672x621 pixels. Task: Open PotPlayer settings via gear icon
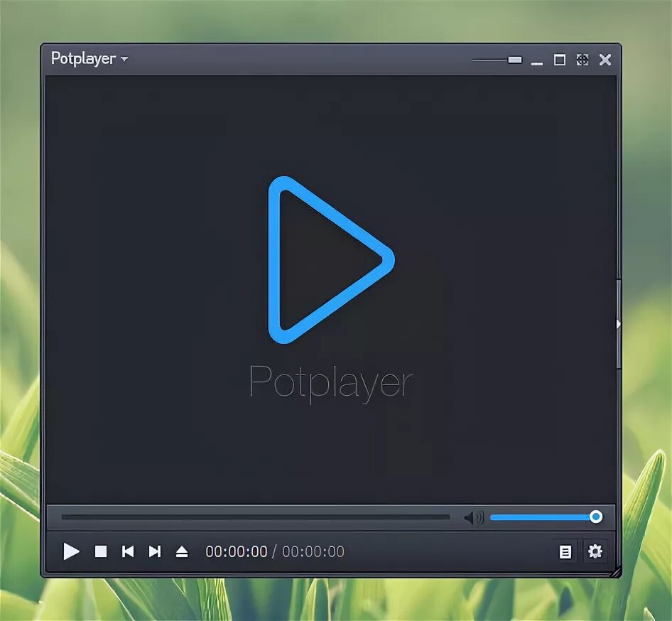click(x=595, y=551)
